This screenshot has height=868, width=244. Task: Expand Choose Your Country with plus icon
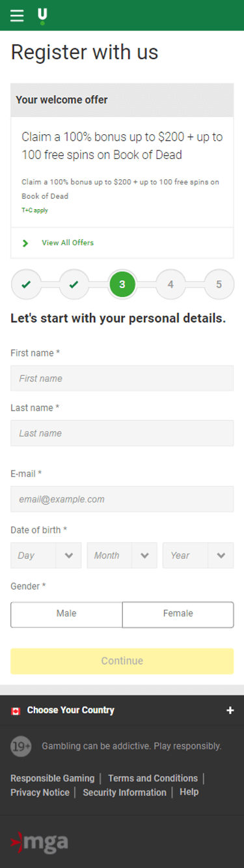(x=230, y=710)
